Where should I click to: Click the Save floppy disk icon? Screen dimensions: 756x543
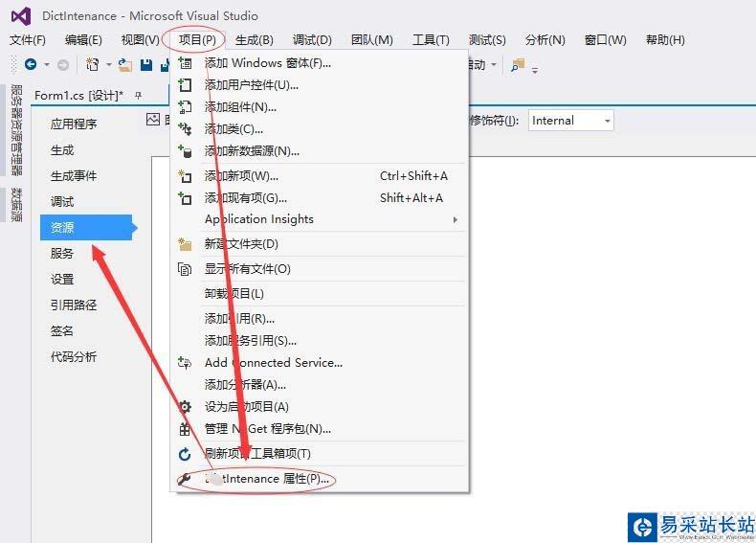tap(146, 65)
